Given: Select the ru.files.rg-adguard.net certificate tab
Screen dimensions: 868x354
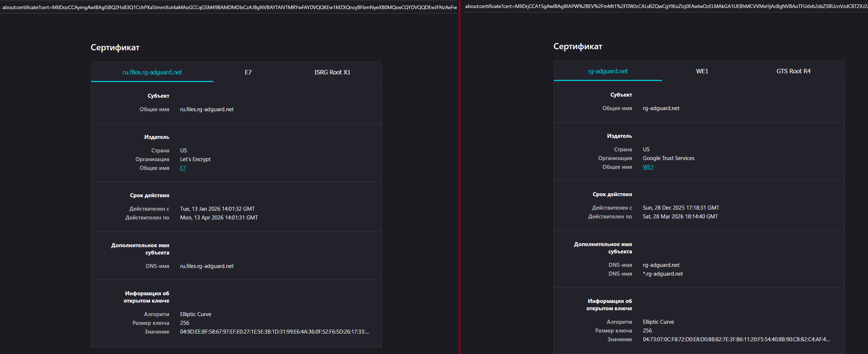Looking at the screenshot, I should [152, 72].
